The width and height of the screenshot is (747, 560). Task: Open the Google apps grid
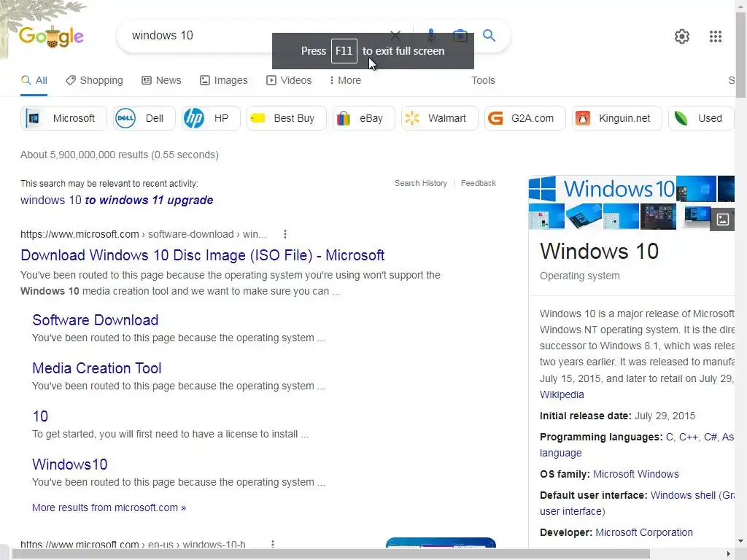715,36
